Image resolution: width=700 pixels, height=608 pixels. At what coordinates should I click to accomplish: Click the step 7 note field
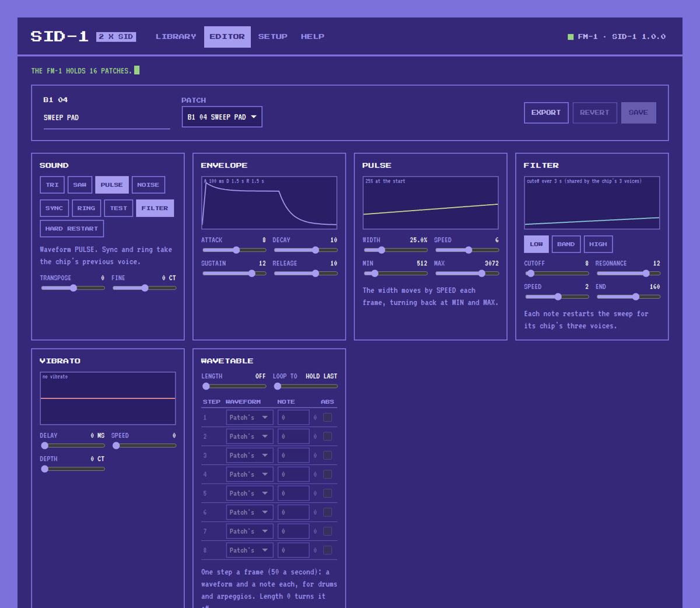pyautogui.click(x=293, y=531)
